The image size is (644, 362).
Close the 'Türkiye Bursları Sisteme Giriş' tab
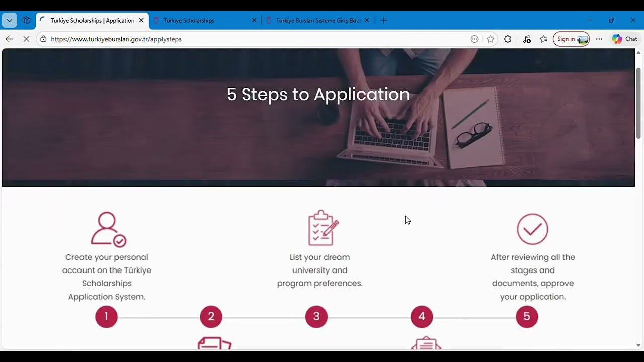[367, 20]
